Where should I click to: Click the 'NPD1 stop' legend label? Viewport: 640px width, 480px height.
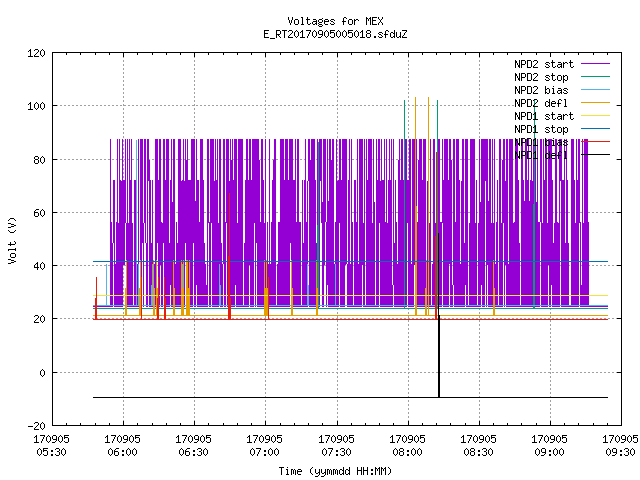(541, 129)
